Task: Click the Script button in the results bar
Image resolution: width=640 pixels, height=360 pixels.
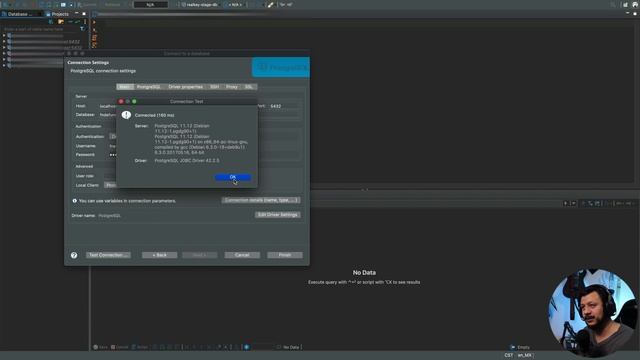Action: pyautogui.click(x=140, y=347)
